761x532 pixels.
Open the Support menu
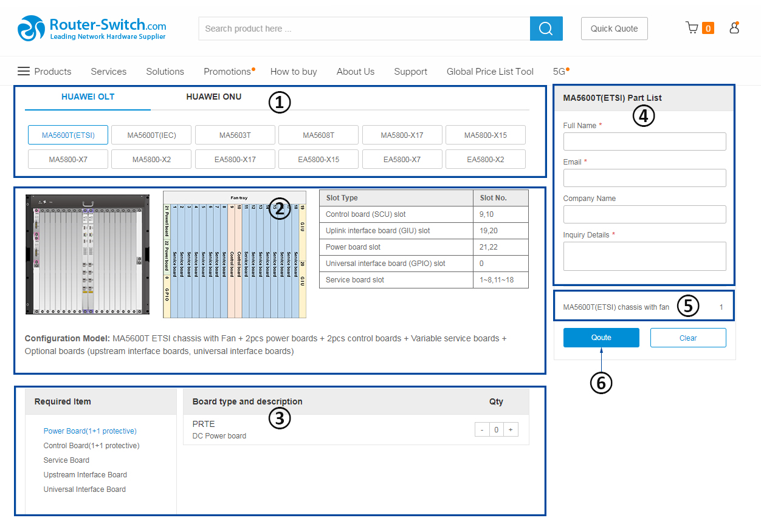pyautogui.click(x=410, y=71)
